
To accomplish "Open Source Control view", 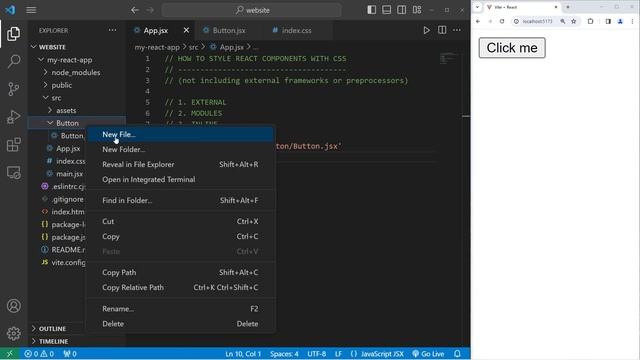I will click(x=13, y=89).
